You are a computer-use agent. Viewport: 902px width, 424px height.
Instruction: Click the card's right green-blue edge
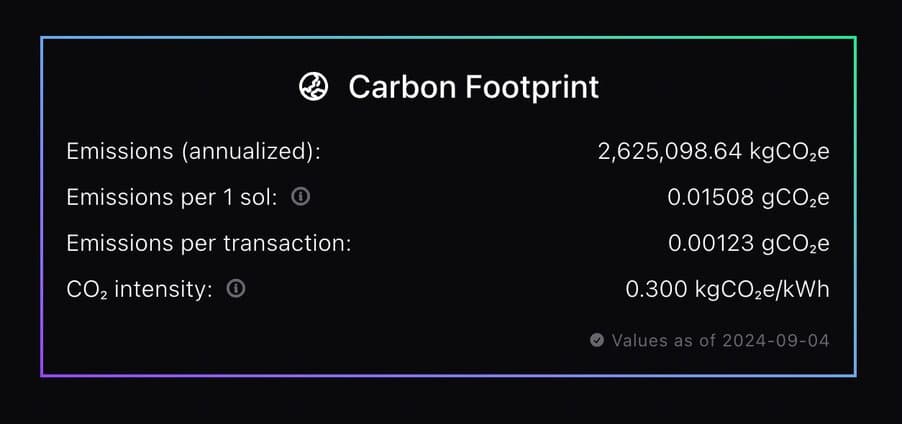click(855, 207)
